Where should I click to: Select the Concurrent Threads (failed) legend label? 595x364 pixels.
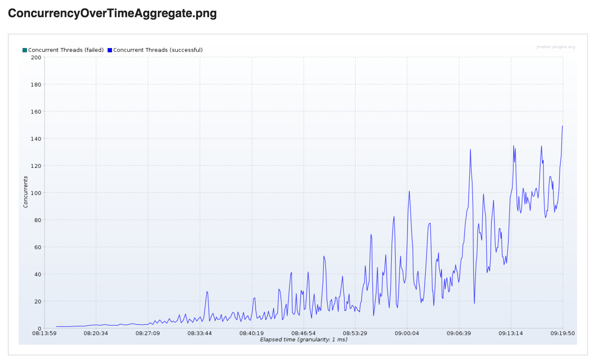66,50
